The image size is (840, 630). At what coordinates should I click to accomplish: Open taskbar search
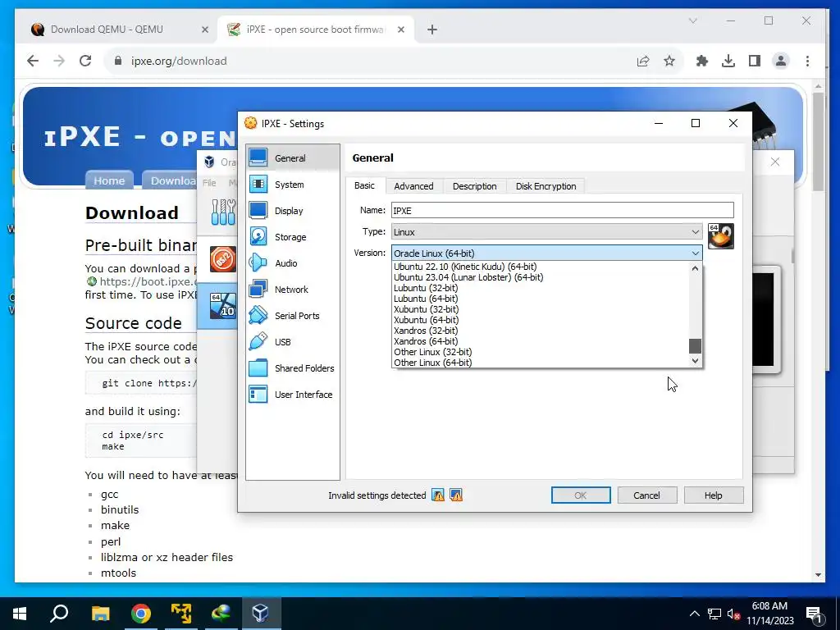point(59,613)
